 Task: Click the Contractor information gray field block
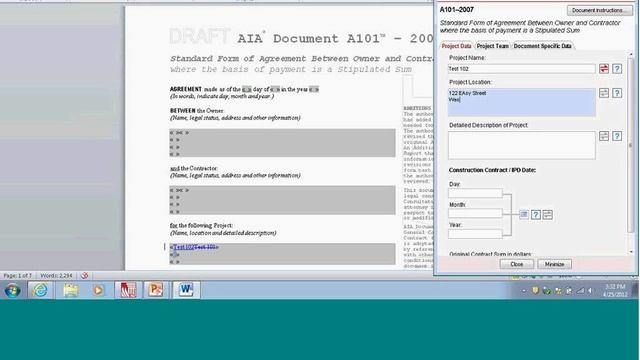point(282,200)
